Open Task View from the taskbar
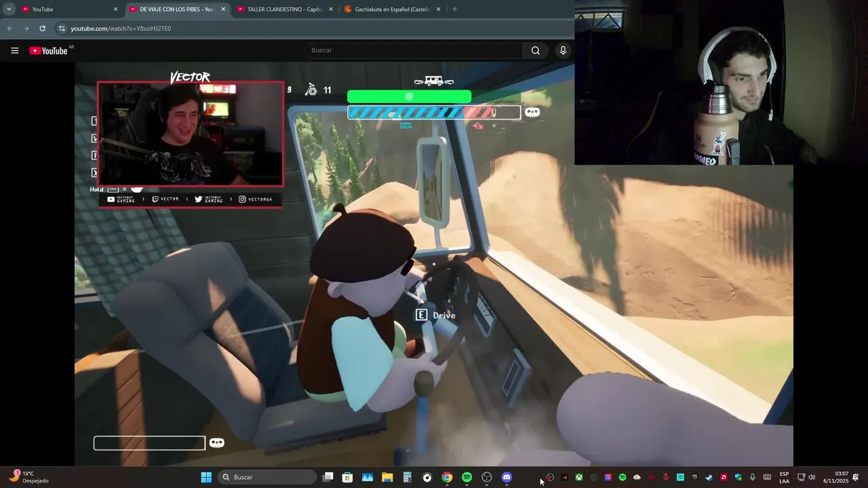This screenshot has width=868, height=488. (328, 477)
